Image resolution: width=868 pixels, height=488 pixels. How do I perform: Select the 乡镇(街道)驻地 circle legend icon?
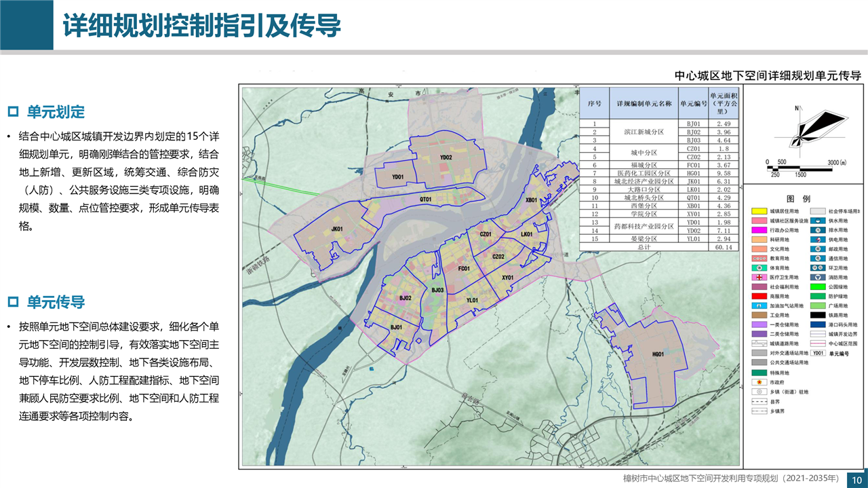tap(758, 392)
